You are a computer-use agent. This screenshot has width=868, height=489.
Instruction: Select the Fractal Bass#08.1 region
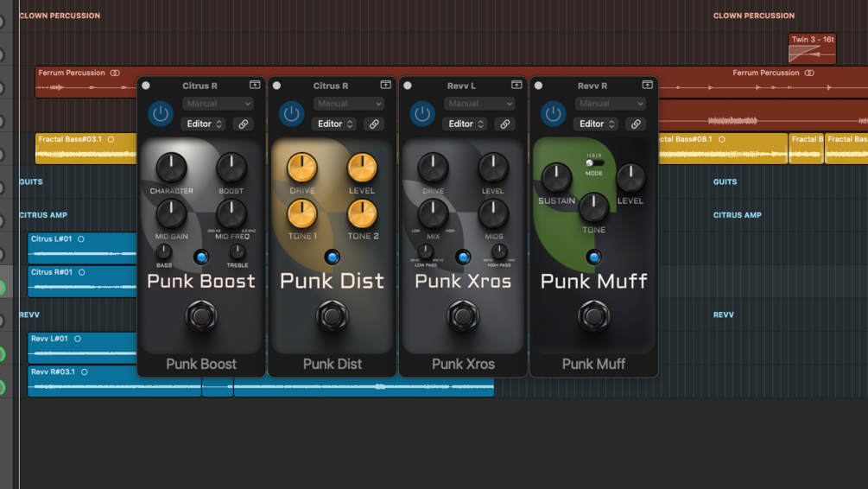click(723, 149)
